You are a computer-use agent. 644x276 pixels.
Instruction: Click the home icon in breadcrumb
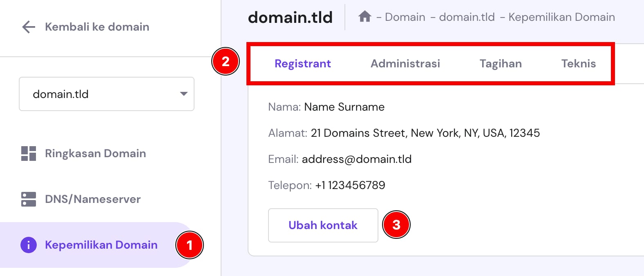click(364, 17)
